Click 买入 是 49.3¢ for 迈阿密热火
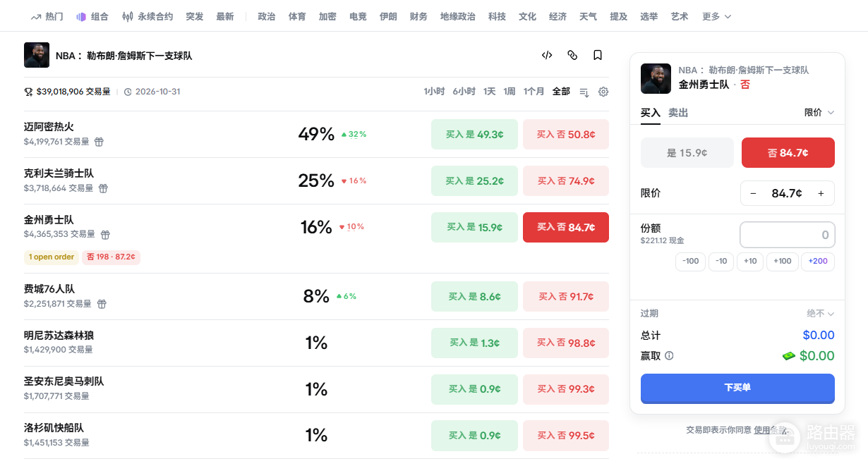The height and width of the screenshot is (466, 868). (x=474, y=134)
